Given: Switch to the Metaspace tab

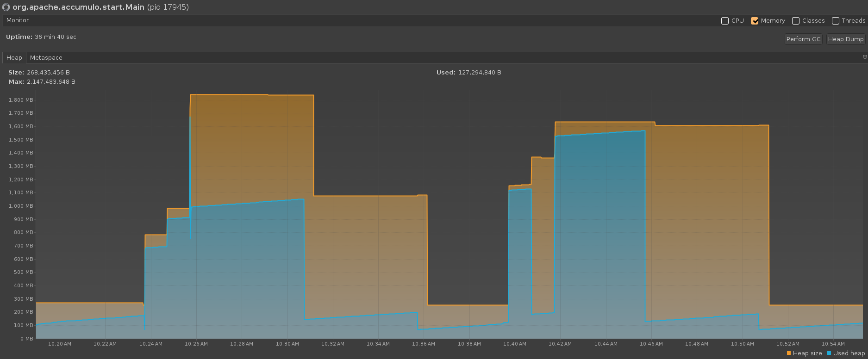Looking at the screenshot, I should tap(46, 58).
